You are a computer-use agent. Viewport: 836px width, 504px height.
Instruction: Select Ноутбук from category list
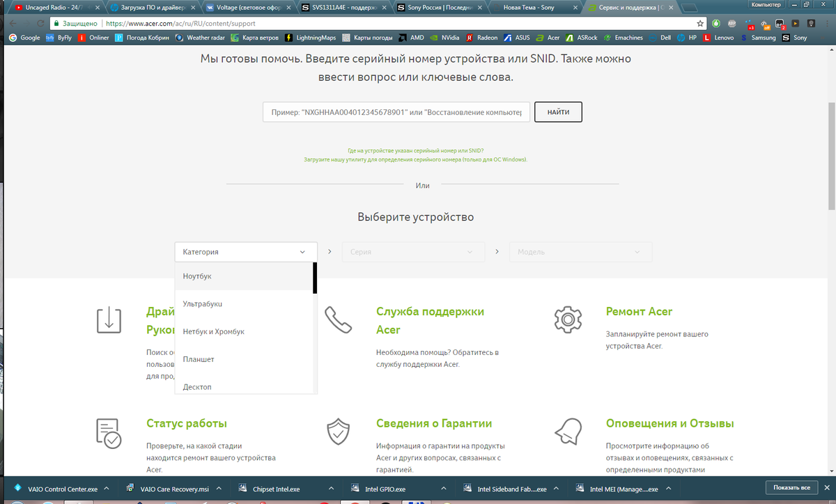[x=244, y=276]
